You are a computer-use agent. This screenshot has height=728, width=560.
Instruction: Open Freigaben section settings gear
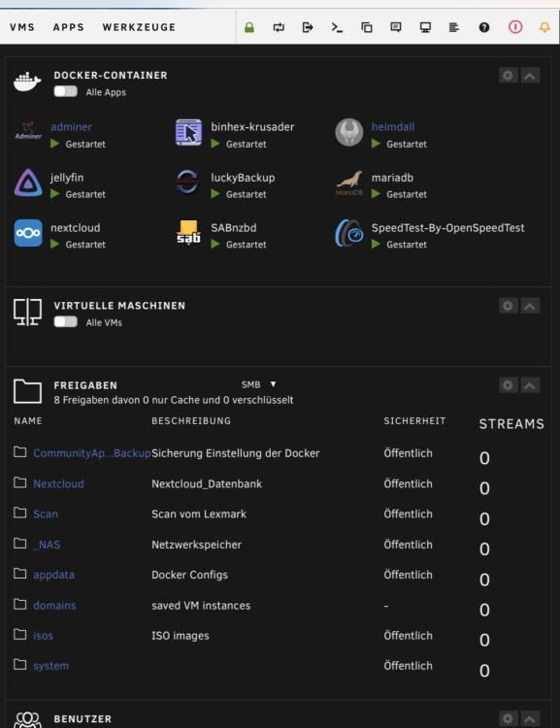tap(508, 385)
